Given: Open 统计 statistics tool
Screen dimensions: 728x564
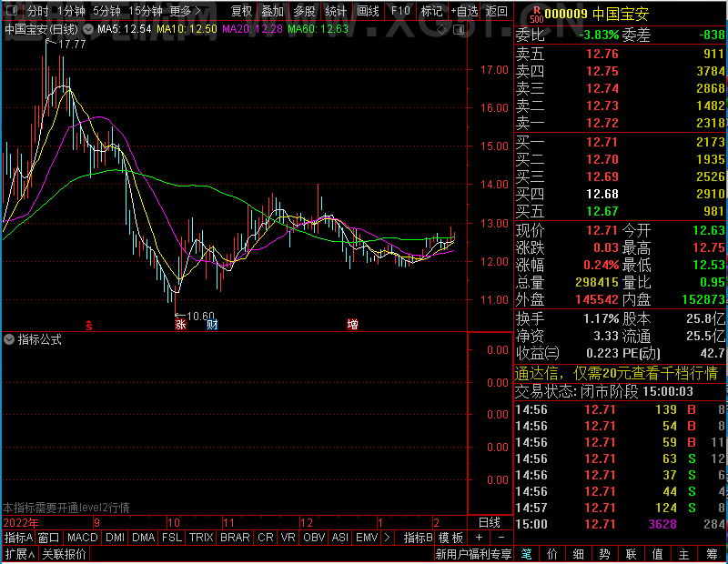Looking at the screenshot, I should [336, 11].
